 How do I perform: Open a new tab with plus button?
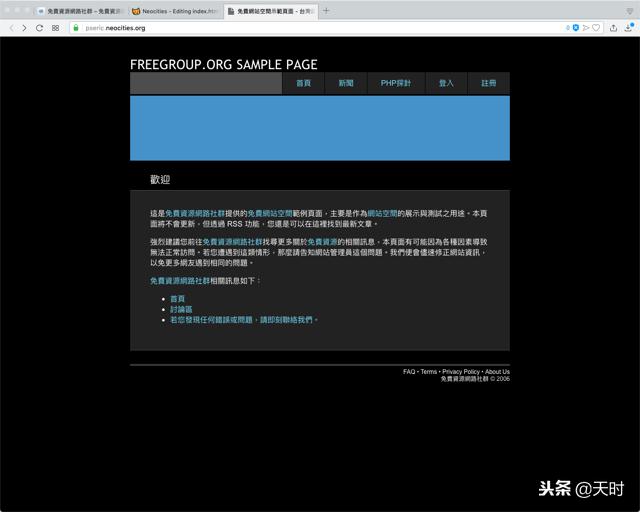326,11
